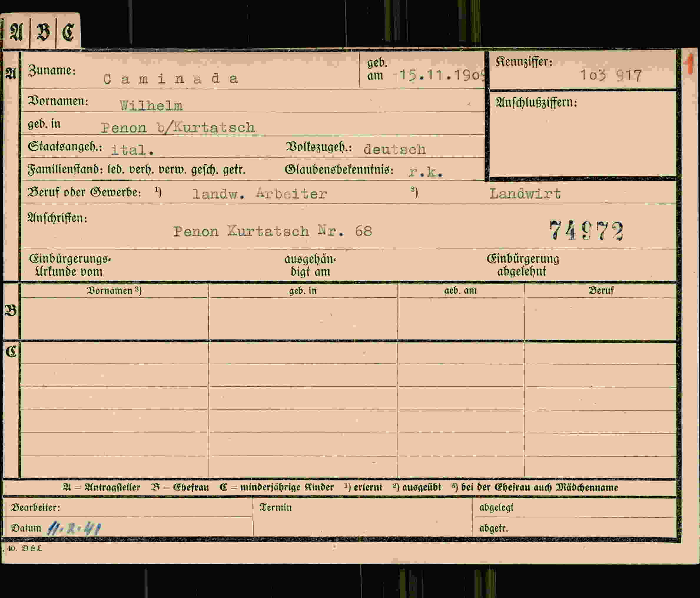This screenshot has width=700, height=598.
Task: Click the footnote '²) ausgeübt'
Action: tap(417, 487)
